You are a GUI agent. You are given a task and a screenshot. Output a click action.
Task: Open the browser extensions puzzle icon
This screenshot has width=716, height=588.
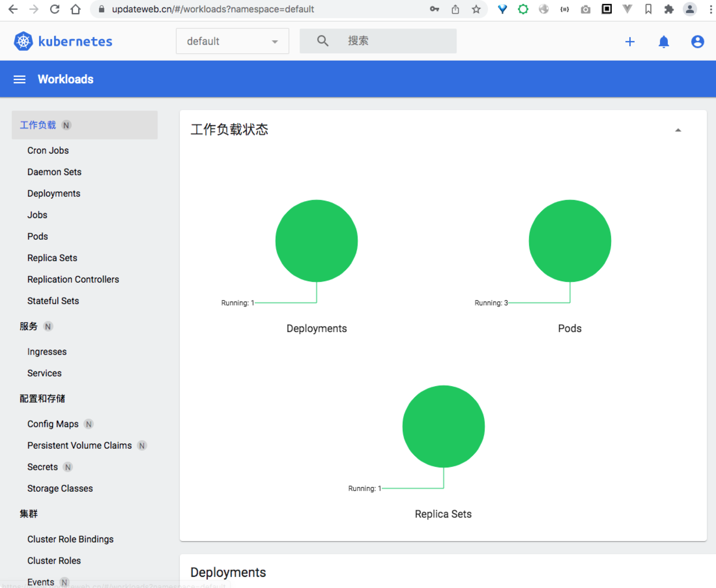tap(668, 9)
